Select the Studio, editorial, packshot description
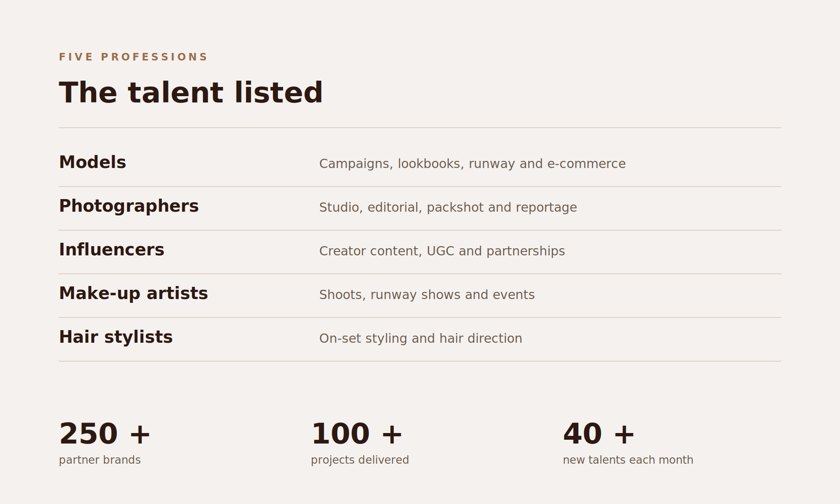Screen dimensions: 840x504 tap(448, 207)
